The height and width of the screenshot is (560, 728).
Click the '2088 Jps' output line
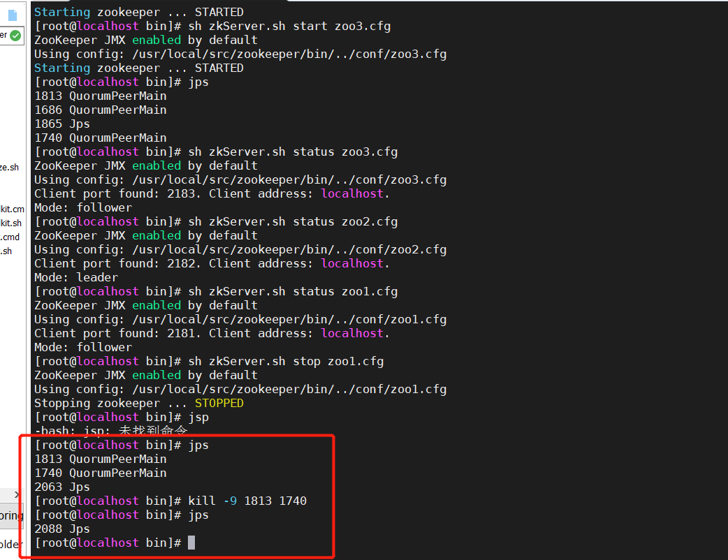[62, 529]
